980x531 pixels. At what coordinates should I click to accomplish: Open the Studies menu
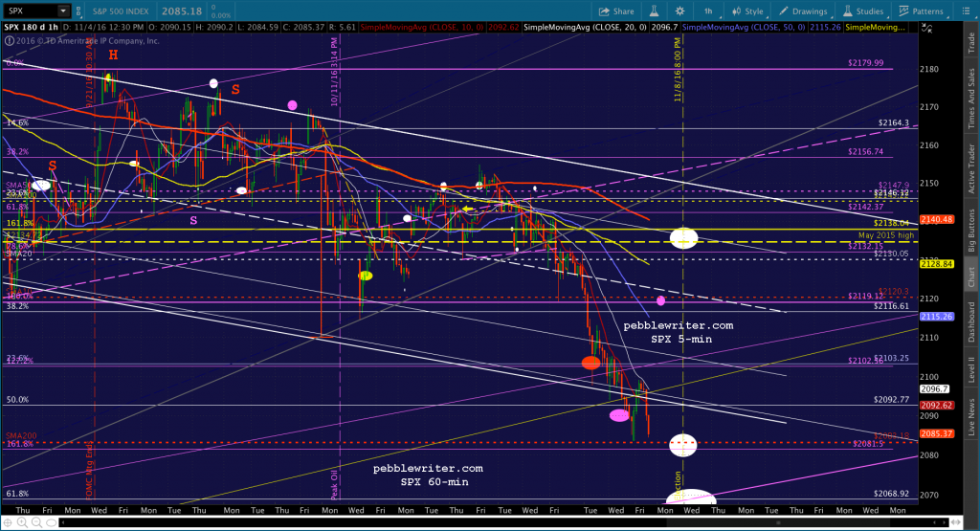click(864, 11)
